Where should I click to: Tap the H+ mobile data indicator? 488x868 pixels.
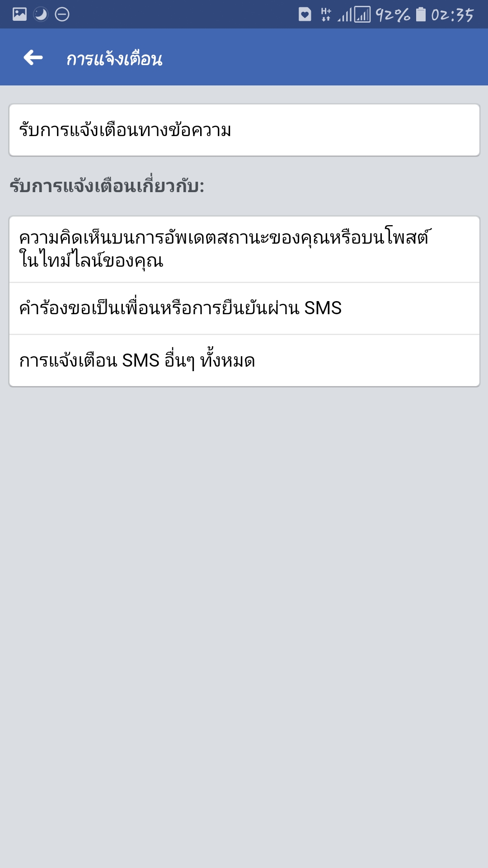click(326, 14)
